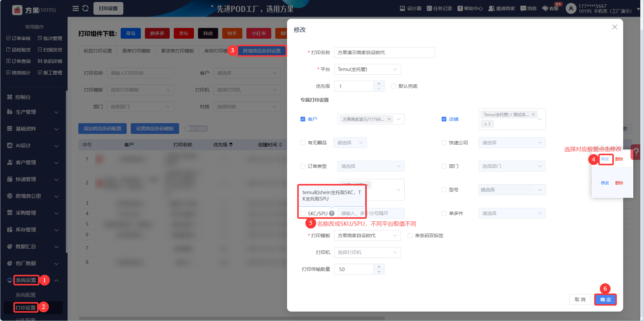Open the 条码详情 shortcut
The height and width of the screenshot is (321, 644).
(x=50, y=61)
